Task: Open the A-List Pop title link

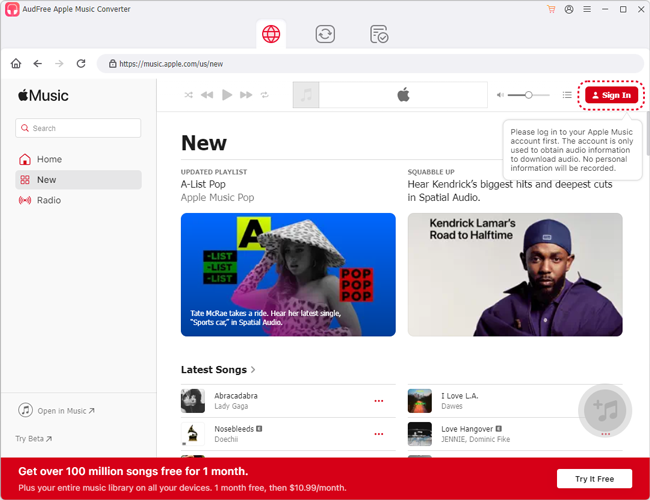Action: [203, 184]
